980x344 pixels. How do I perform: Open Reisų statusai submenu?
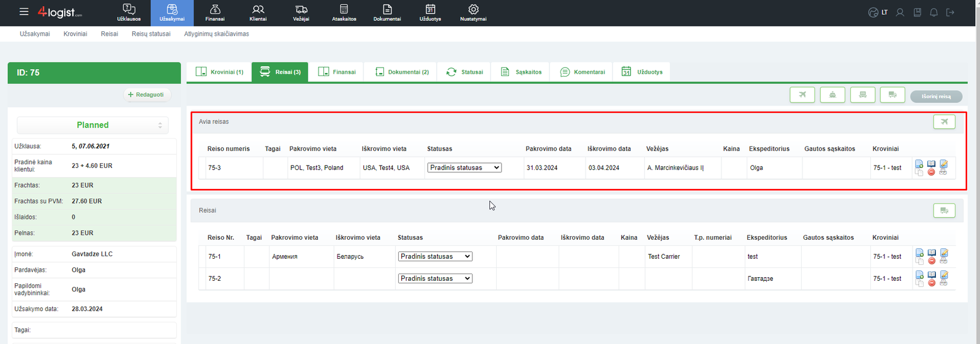[151, 34]
